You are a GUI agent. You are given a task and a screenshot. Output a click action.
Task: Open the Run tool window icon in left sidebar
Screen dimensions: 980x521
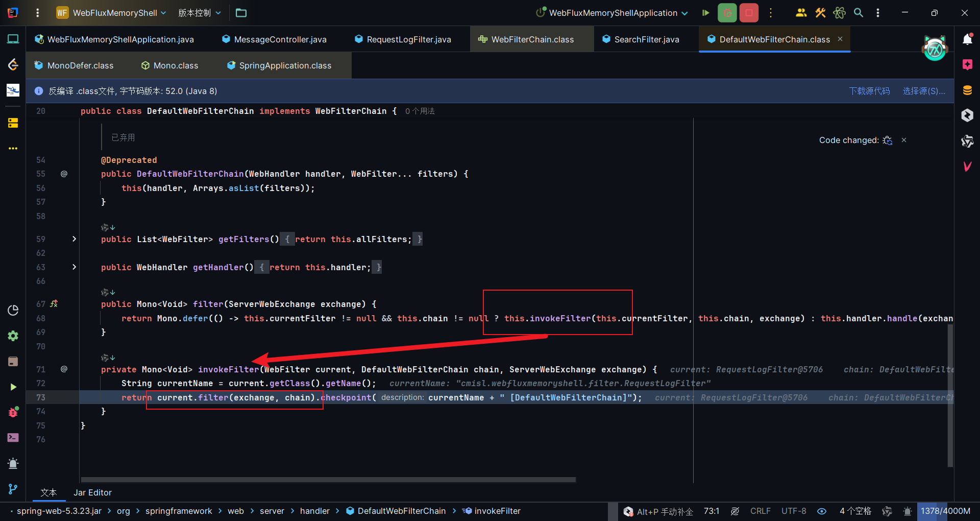coord(13,387)
